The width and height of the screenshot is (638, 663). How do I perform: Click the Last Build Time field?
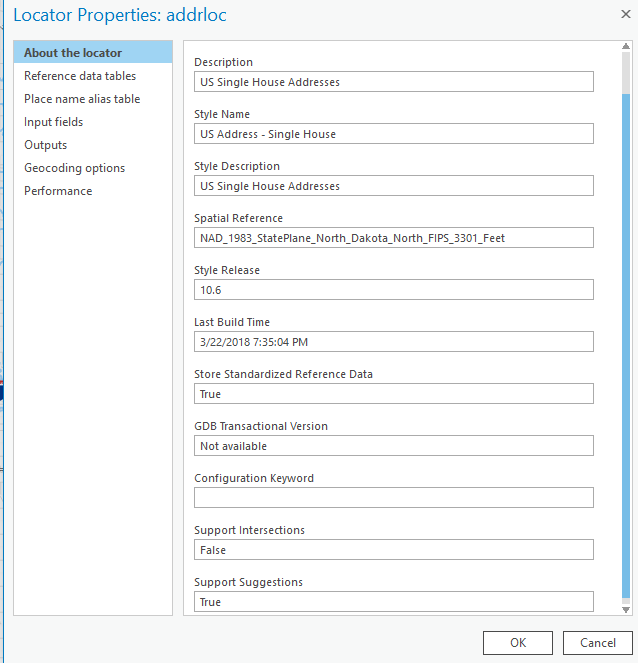(x=393, y=342)
